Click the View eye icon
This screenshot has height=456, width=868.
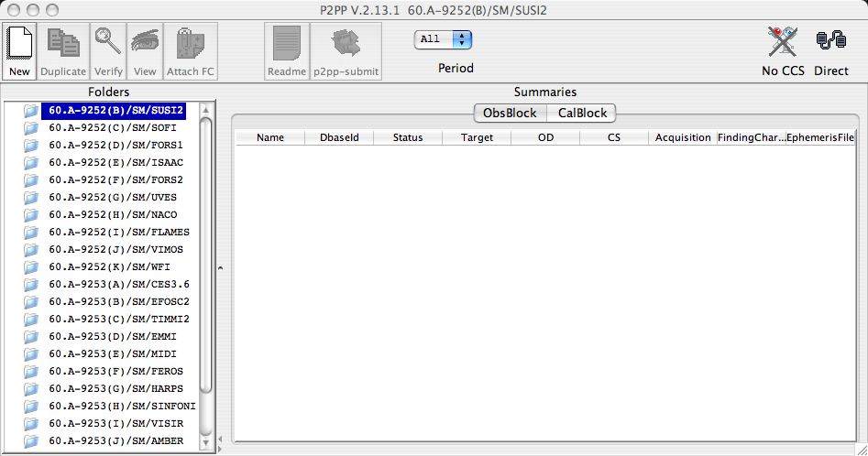[145, 51]
